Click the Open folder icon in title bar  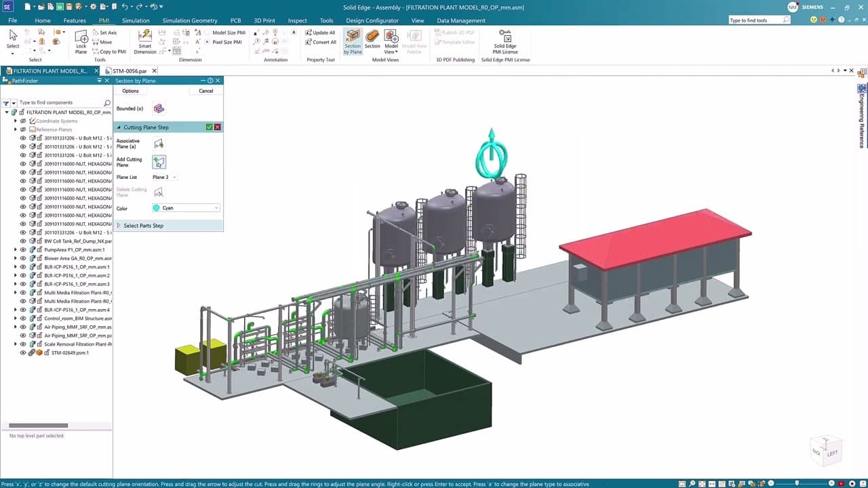click(42, 7)
